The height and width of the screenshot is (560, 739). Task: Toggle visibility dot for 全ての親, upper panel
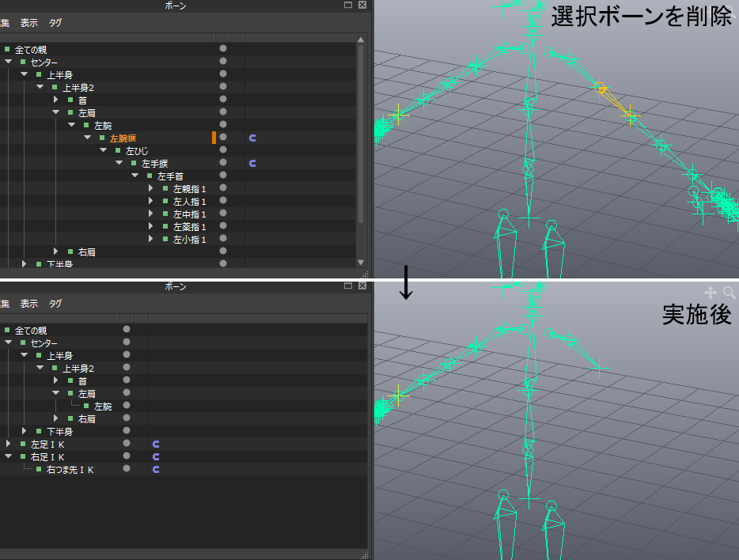point(223,48)
